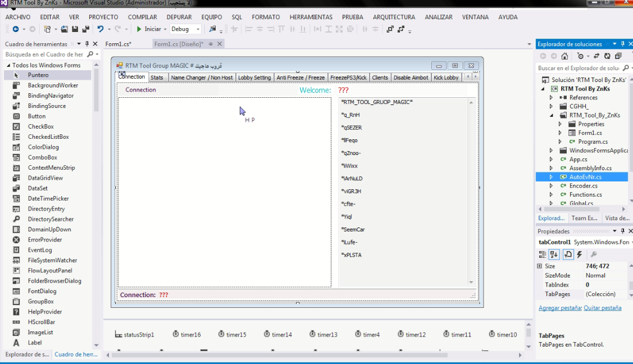This screenshot has width=633, height=364.
Task: Click the Collapse All icon in Solution Explorer
Action: (618, 56)
